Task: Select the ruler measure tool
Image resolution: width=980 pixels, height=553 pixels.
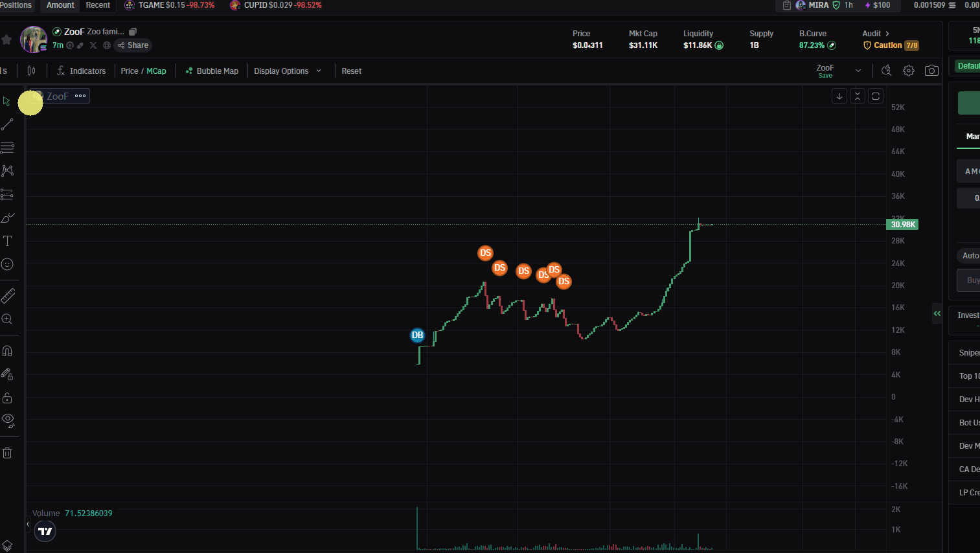Action: 7,296
